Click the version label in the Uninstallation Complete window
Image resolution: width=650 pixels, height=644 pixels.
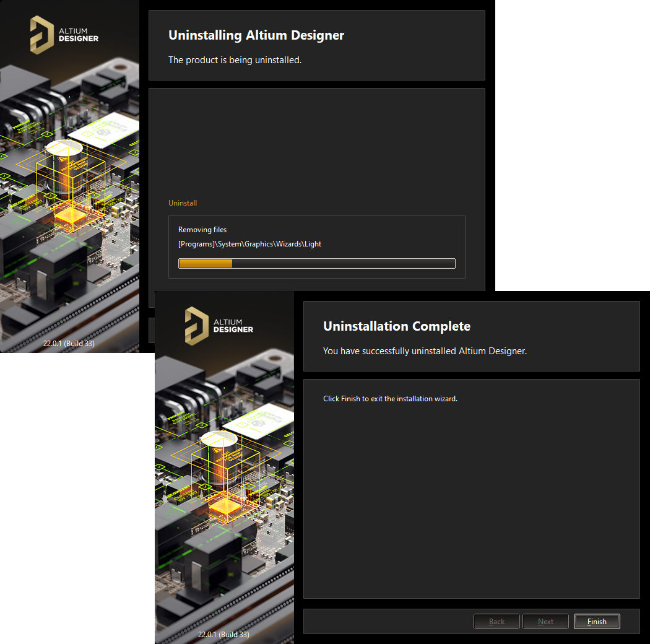(x=223, y=634)
